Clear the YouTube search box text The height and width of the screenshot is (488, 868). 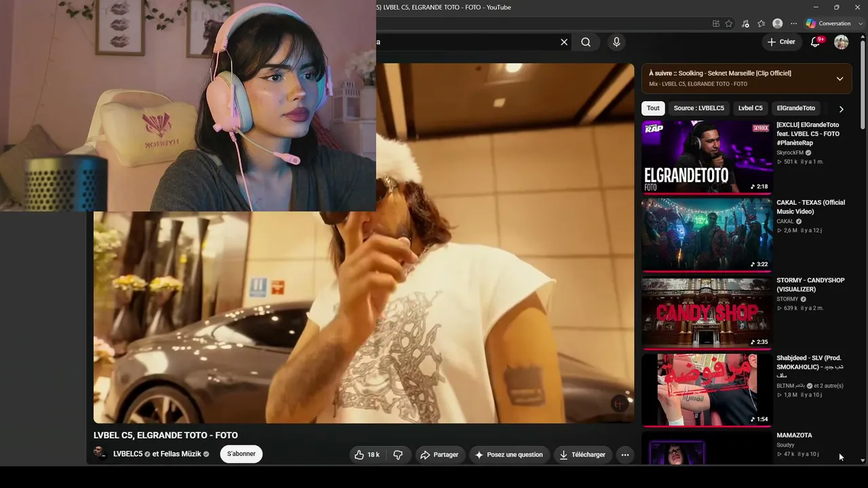(x=564, y=42)
